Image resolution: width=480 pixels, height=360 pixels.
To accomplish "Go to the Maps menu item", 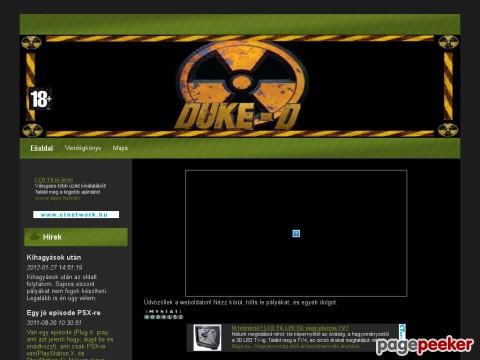I will tap(120, 148).
